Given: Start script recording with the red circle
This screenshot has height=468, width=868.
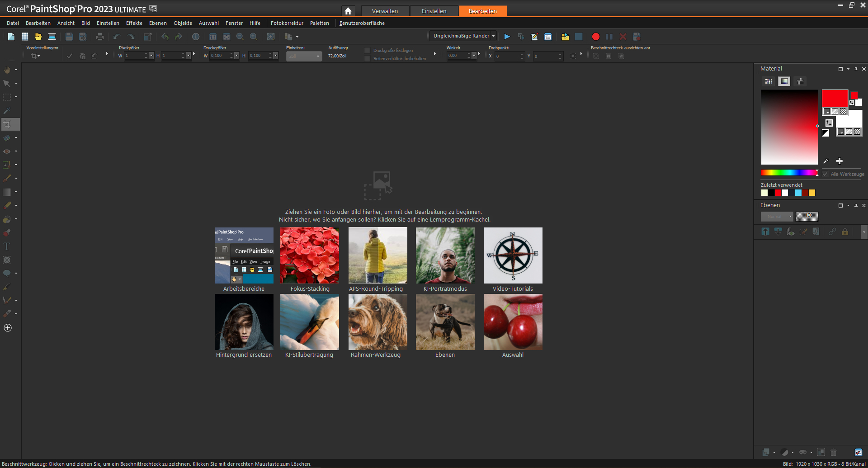Looking at the screenshot, I should [x=596, y=37].
